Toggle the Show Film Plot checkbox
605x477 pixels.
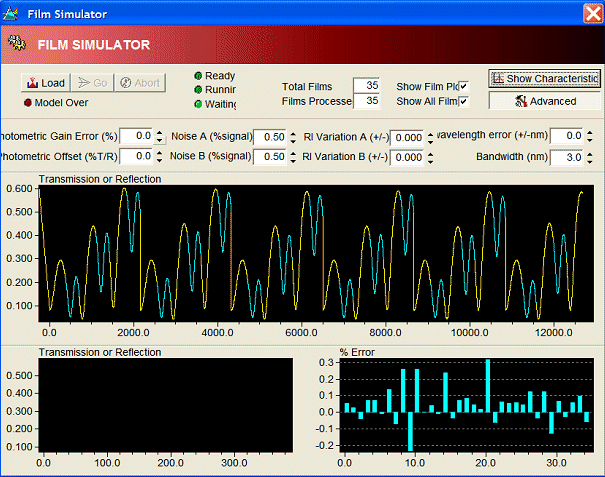464,86
